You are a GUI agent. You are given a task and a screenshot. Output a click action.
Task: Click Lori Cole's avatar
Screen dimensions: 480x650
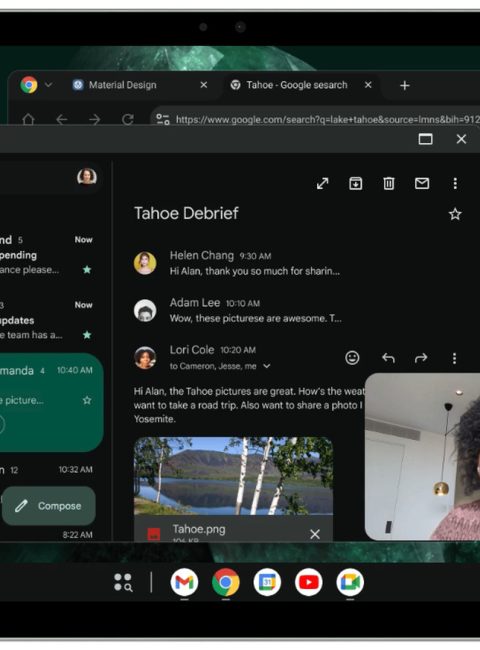(x=145, y=357)
